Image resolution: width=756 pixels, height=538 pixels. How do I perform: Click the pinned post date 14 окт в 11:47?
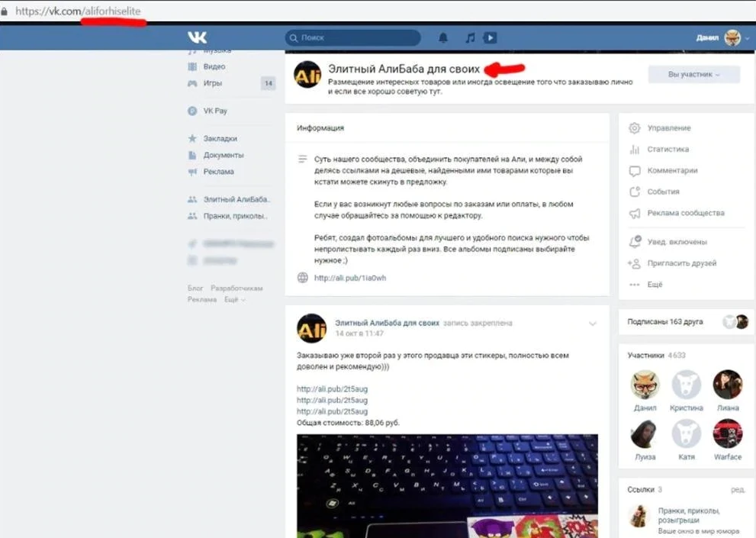click(x=359, y=333)
